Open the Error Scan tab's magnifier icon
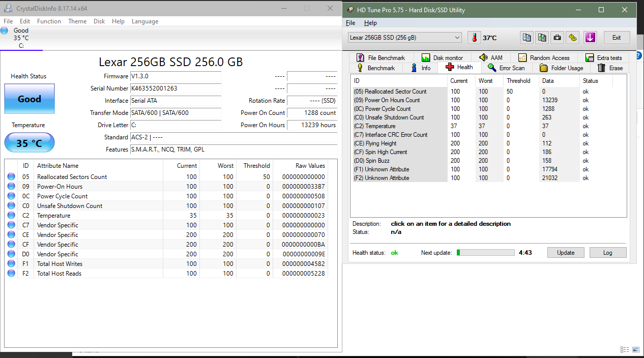Screen dimensions: 644x358 pos(491,68)
